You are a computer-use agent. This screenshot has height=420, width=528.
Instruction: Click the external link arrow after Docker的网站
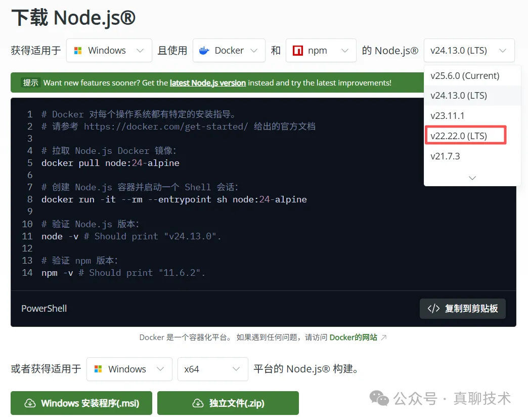click(x=384, y=338)
